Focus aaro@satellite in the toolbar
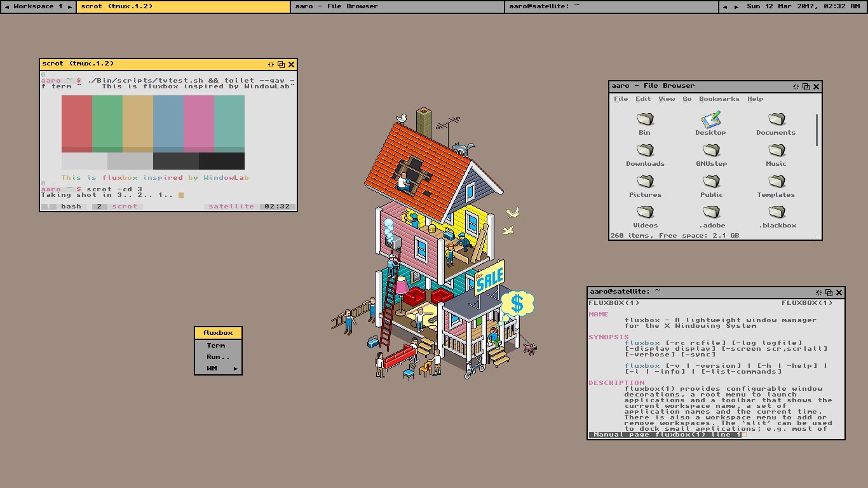 click(611, 6)
